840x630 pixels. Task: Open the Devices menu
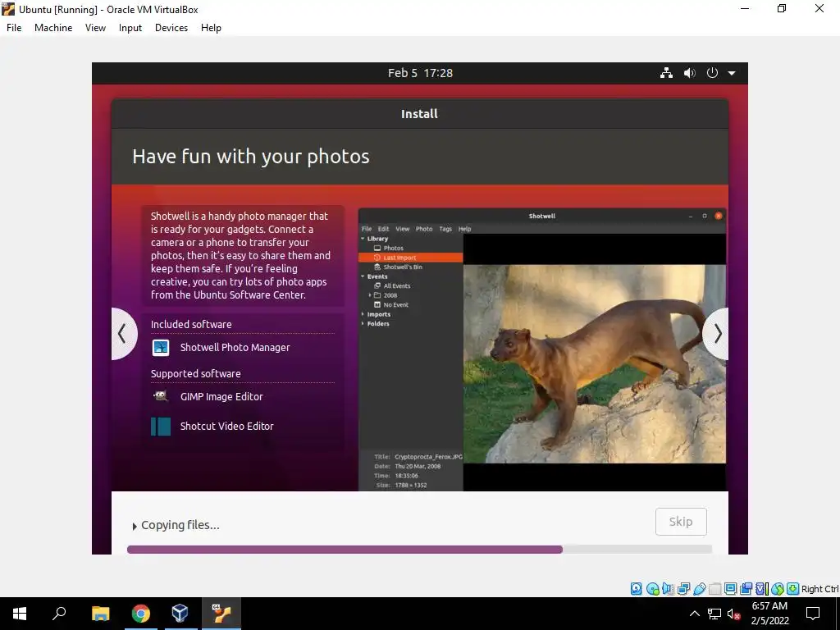pyautogui.click(x=171, y=28)
